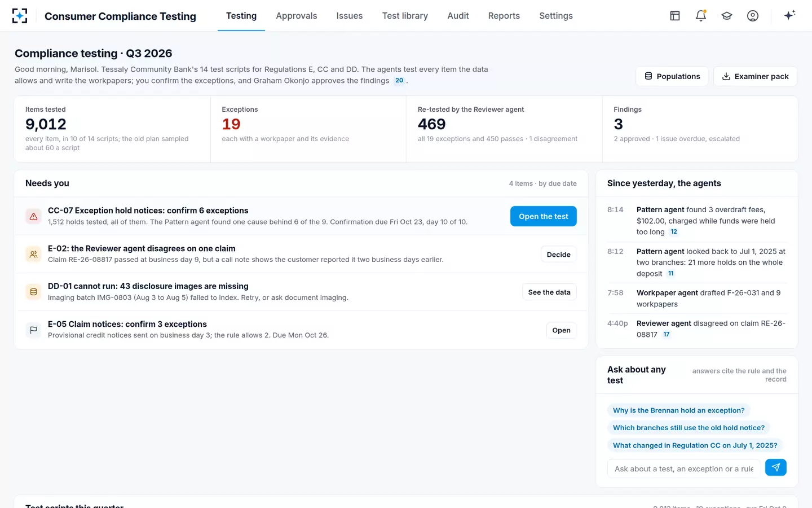Click the 19 Exceptions count
The width and height of the screenshot is (812, 508).
pos(231,124)
